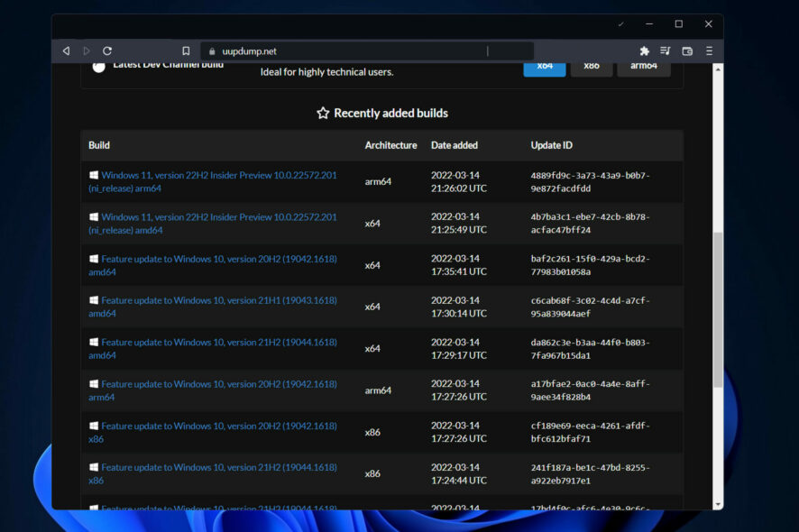The image size is (799, 532).
Task: Open Windows 10 20H2 (19042.1618) amd64 update
Action: [213, 265]
